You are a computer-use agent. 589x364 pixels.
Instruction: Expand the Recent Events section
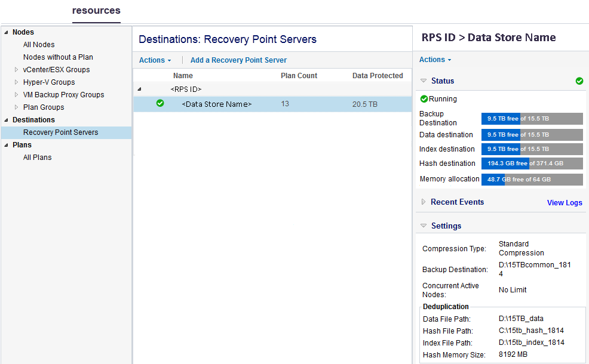tap(424, 202)
